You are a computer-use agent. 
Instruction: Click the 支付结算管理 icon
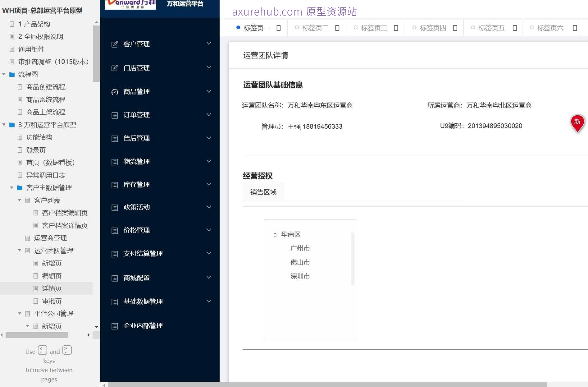pos(114,254)
